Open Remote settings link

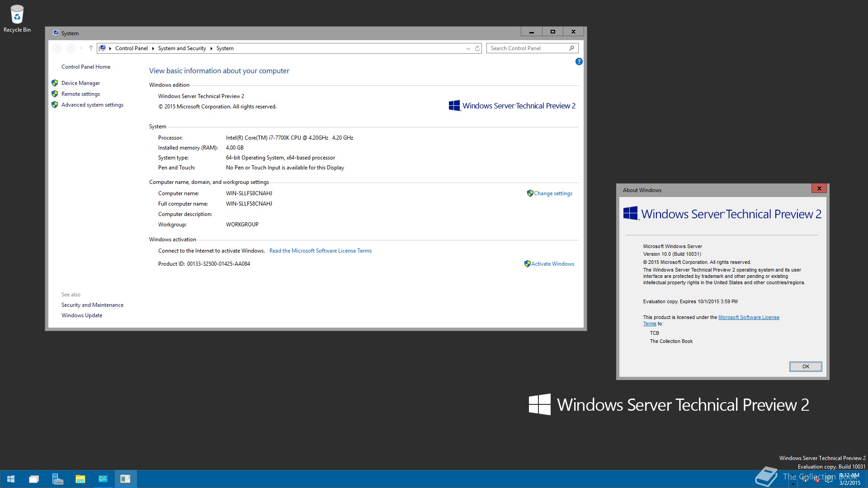point(81,94)
